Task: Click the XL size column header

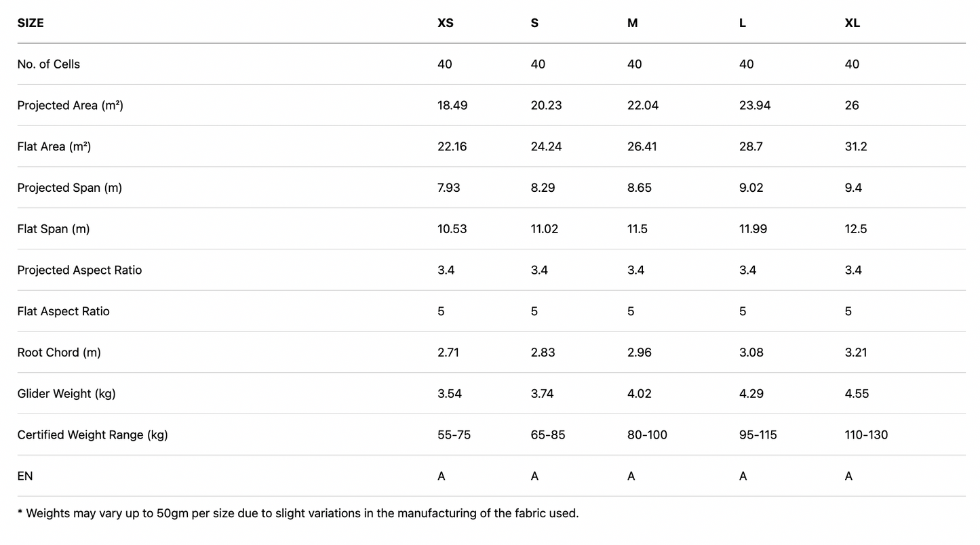Action: tap(852, 23)
